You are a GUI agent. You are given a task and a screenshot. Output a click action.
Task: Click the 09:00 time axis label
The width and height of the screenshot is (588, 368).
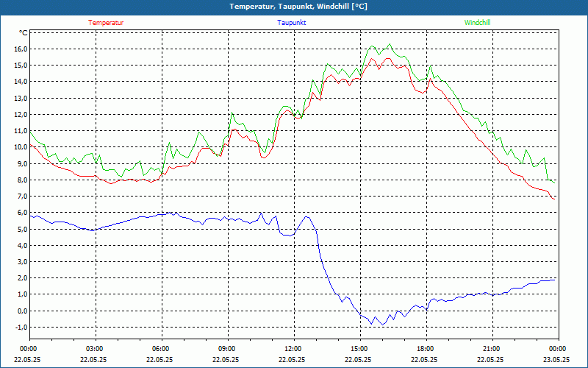(227, 349)
